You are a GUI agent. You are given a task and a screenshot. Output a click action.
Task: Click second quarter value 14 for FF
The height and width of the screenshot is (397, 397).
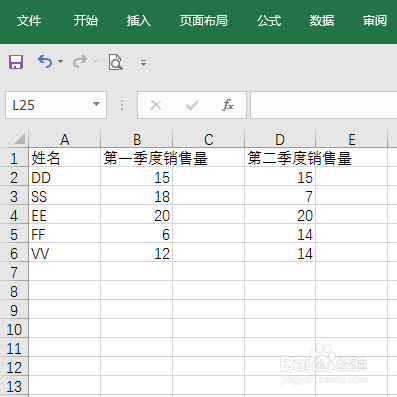[280, 234]
